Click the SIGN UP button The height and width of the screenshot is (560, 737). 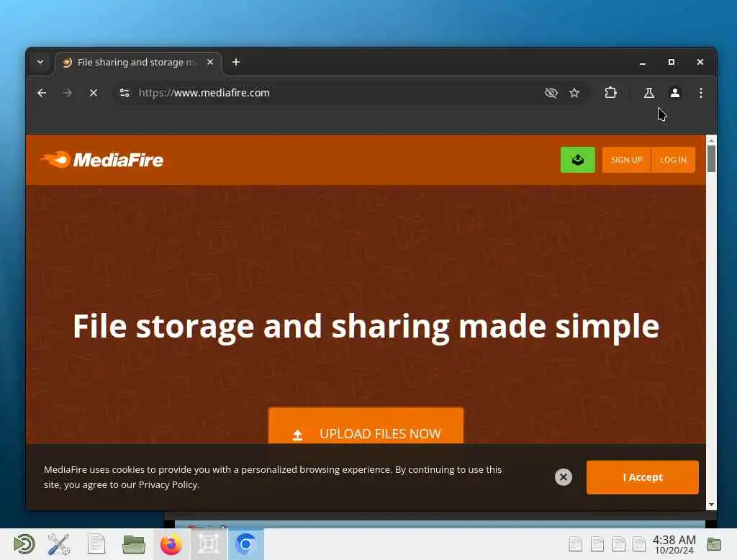(x=627, y=160)
